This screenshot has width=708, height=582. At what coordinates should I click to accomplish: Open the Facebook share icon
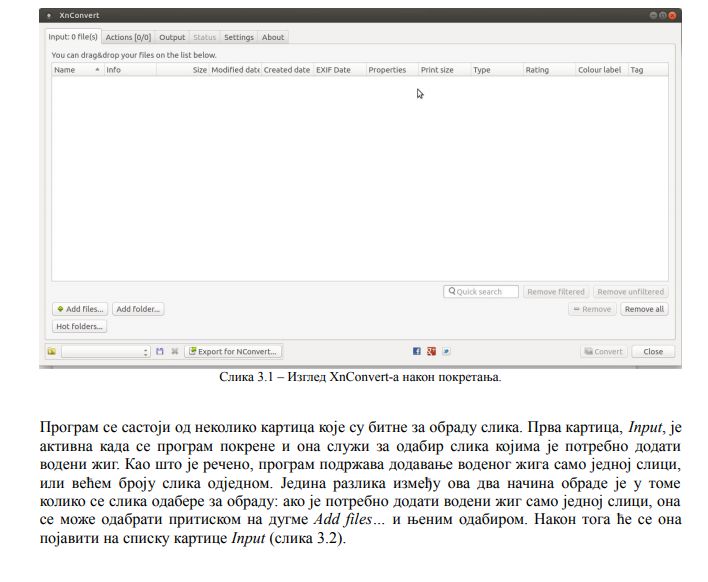(x=417, y=351)
